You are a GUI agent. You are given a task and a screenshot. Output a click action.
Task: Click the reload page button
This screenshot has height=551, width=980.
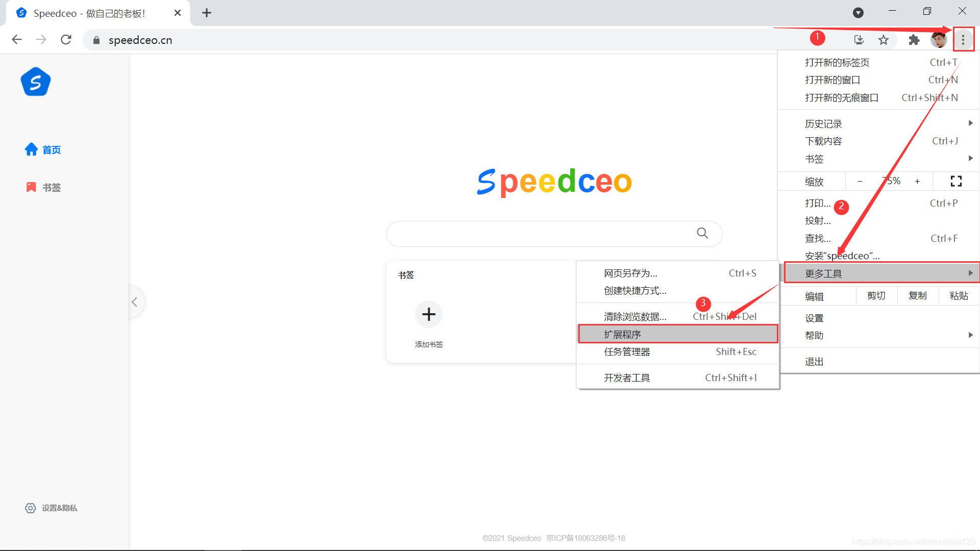[x=66, y=40]
